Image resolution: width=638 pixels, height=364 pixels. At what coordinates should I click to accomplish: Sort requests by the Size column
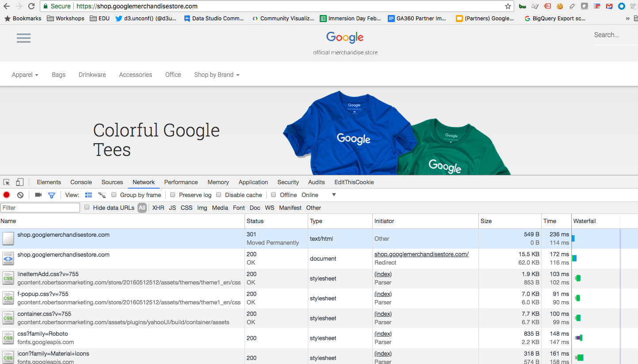pyautogui.click(x=510, y=221)
